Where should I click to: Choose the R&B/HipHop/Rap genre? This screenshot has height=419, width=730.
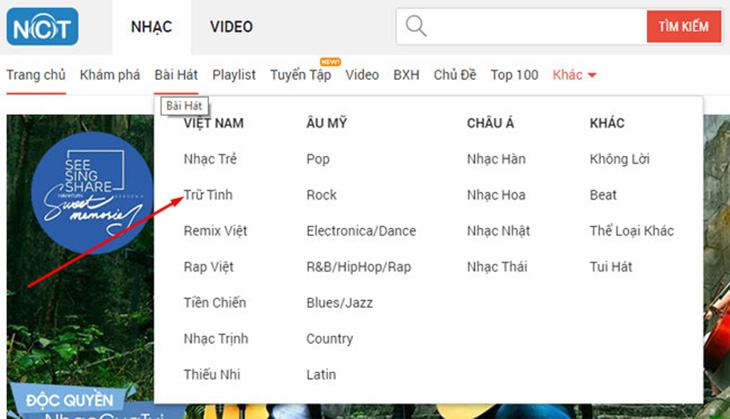point(359,267)
